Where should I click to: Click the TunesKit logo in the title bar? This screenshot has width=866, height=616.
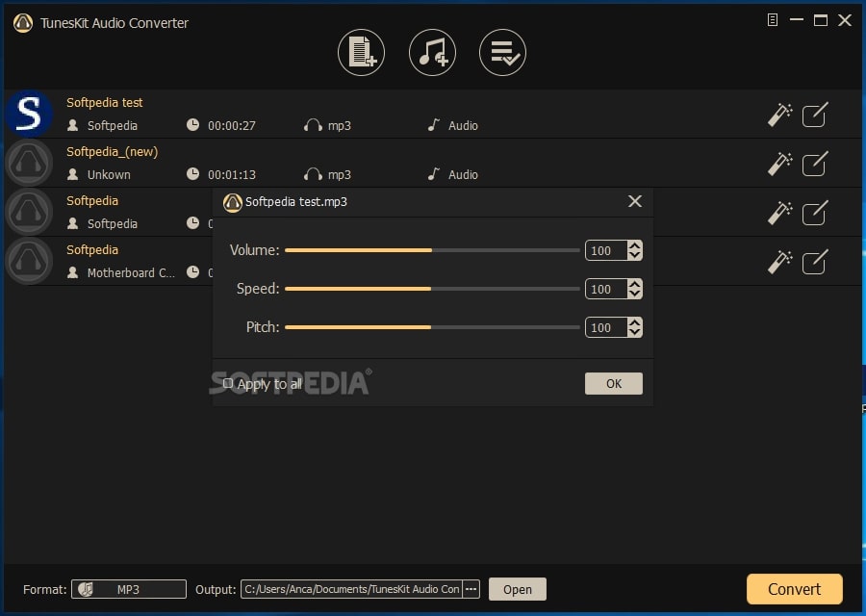(21, 21)
